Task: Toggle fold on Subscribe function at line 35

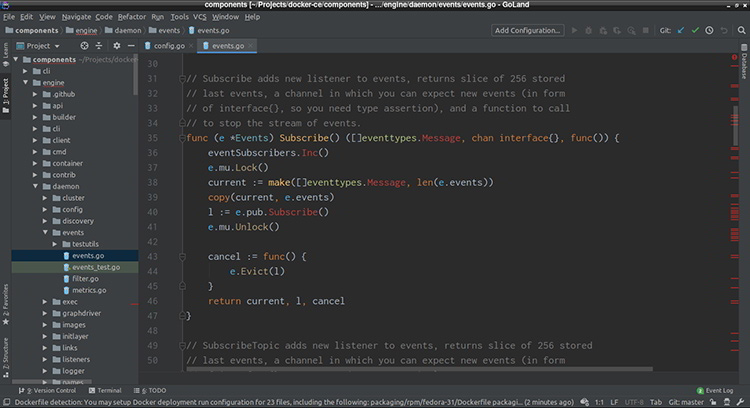Action: point(182,137)
